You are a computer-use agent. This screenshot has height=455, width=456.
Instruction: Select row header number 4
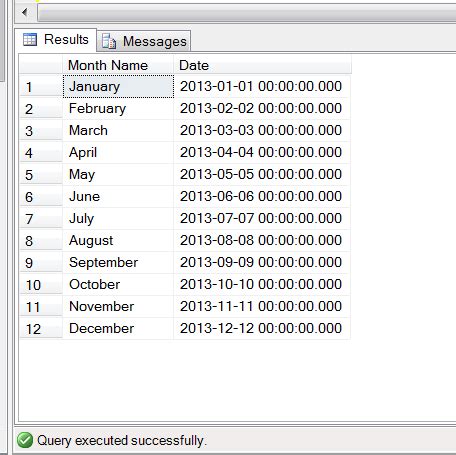(x=41, y=153)
